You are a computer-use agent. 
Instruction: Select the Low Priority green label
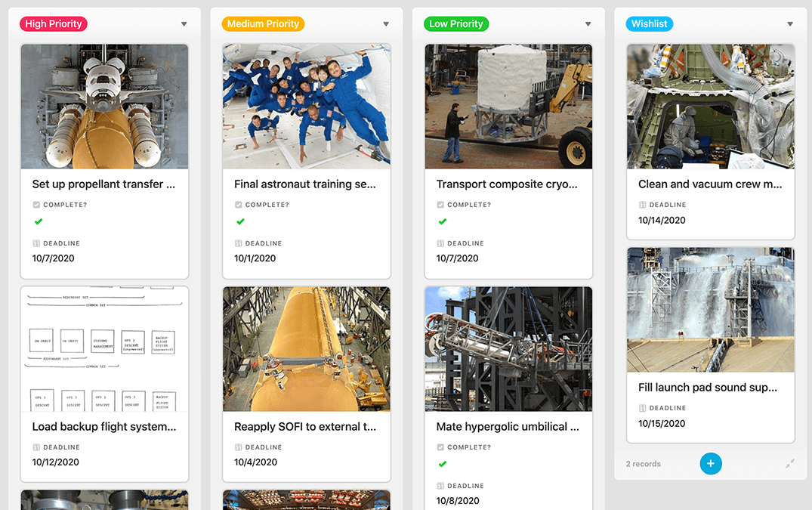[x=455, y=24]
